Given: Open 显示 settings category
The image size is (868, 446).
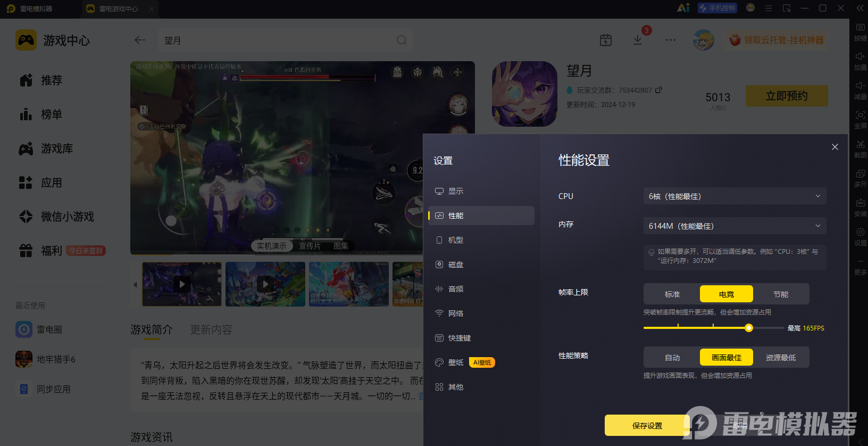Looking at the screenshot, I should pos(481,191).
